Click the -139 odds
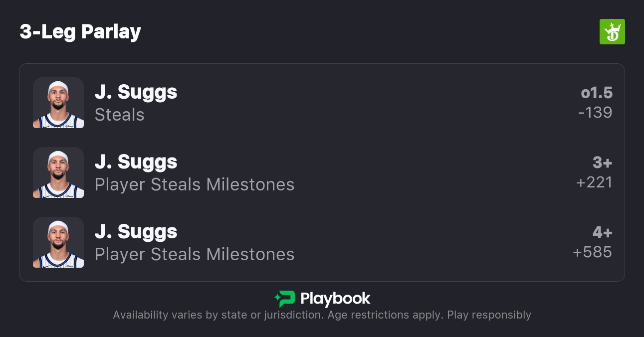644x337 pixels. 595,113
